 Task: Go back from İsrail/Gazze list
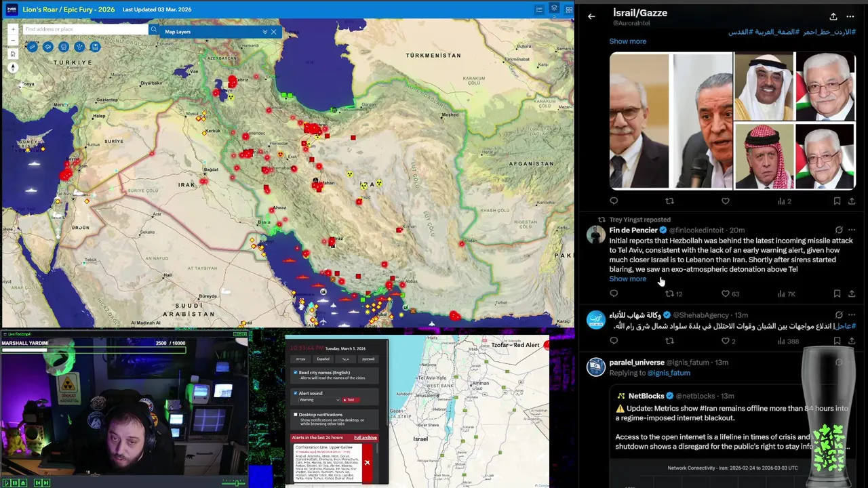(x=591, y=16)
